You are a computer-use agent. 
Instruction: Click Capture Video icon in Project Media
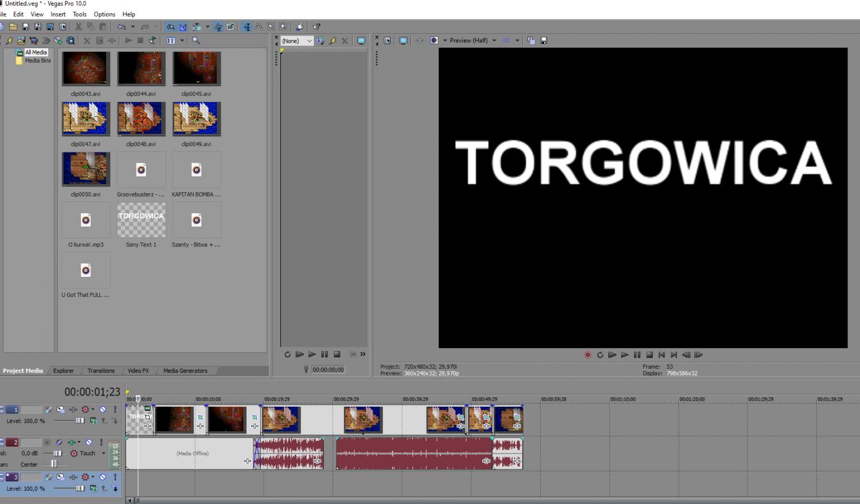(33, 41)
